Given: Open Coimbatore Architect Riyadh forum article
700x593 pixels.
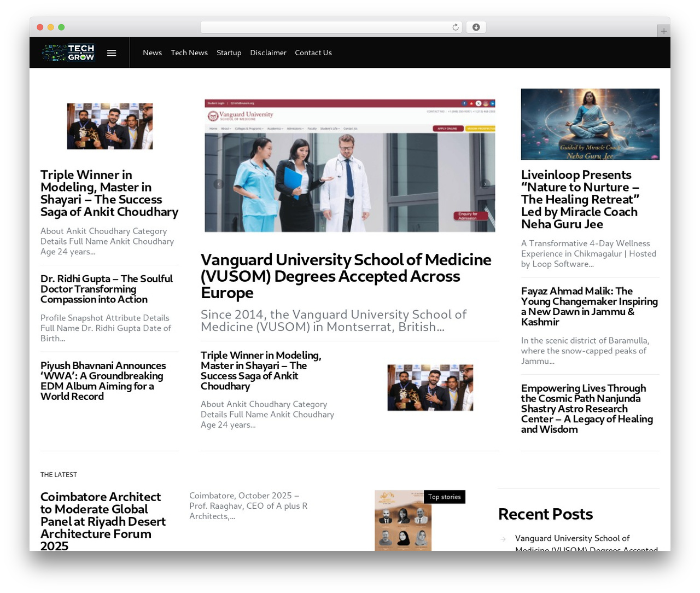Looking at the screenshot, I should pyautogui.click(x=103, y=521).
